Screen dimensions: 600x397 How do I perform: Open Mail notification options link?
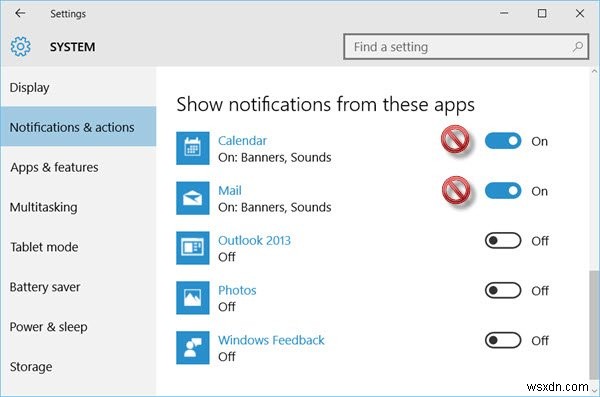tap(230, 190)
